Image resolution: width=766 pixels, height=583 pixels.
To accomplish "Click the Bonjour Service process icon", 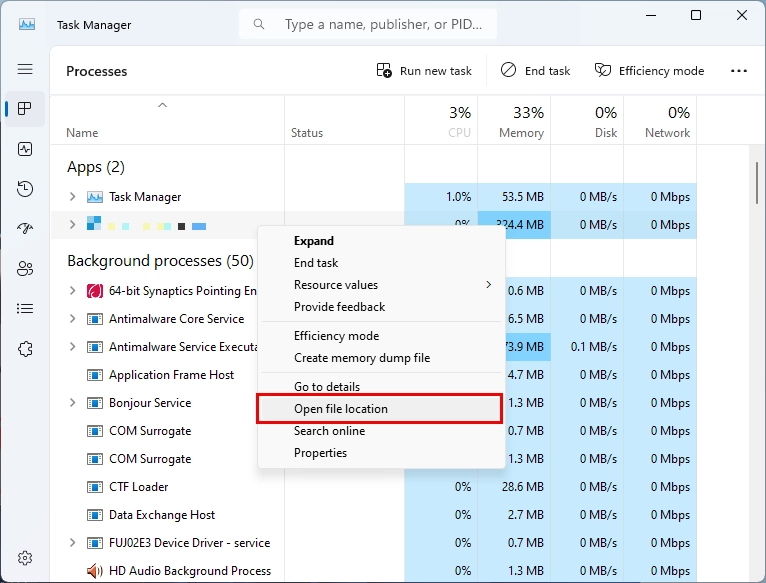I will tap(95, 403).
